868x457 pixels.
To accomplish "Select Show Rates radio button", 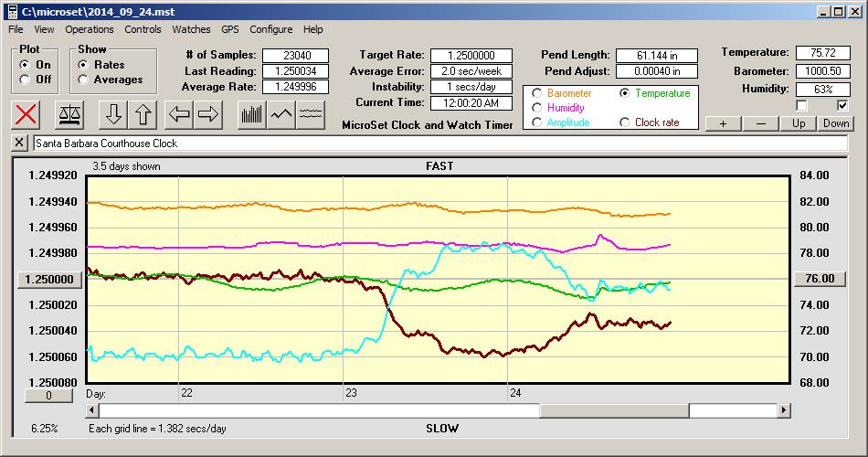I will click(x=83, y=65).
